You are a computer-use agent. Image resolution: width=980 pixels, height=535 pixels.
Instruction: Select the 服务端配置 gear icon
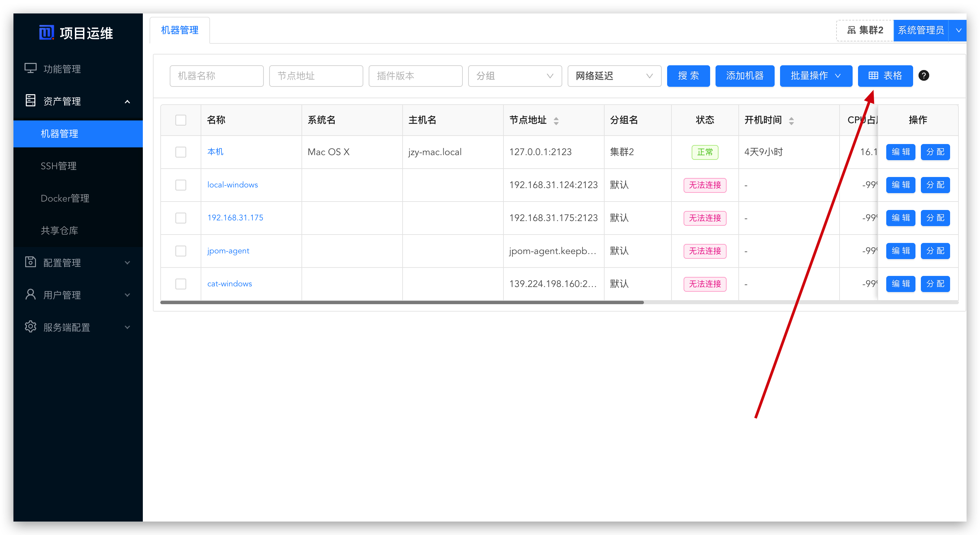tap(31, 327)
